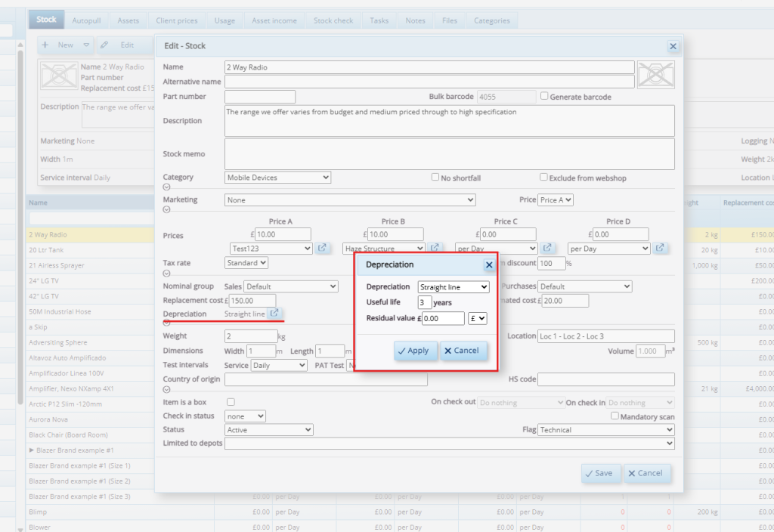This screenshot has width=774, height=532.
Task: Select the Aurora Nova row
Action: tap(91, 419)
